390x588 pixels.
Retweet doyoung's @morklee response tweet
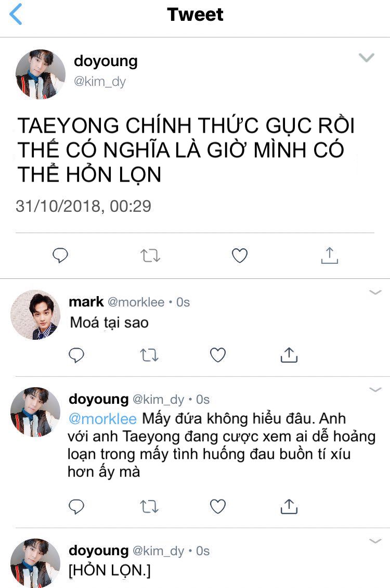tap(149, 507)
